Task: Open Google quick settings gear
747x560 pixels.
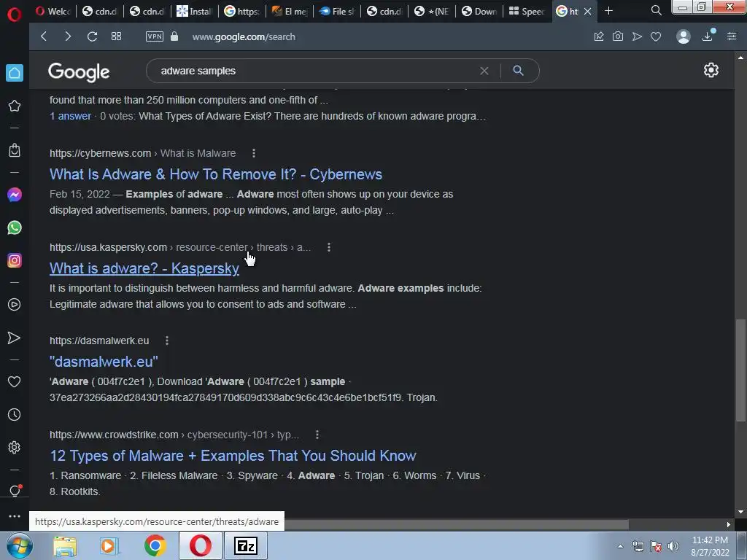Action: (711, 70)
